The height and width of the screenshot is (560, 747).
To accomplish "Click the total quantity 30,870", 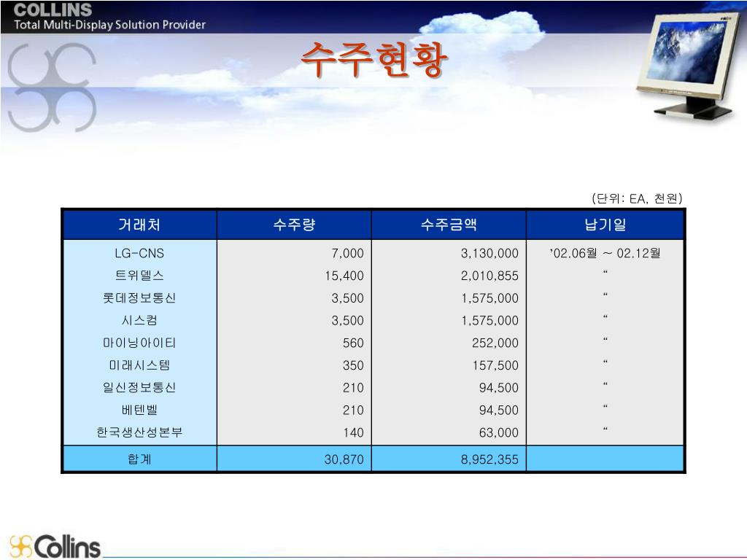I will (x=344, y=459).
